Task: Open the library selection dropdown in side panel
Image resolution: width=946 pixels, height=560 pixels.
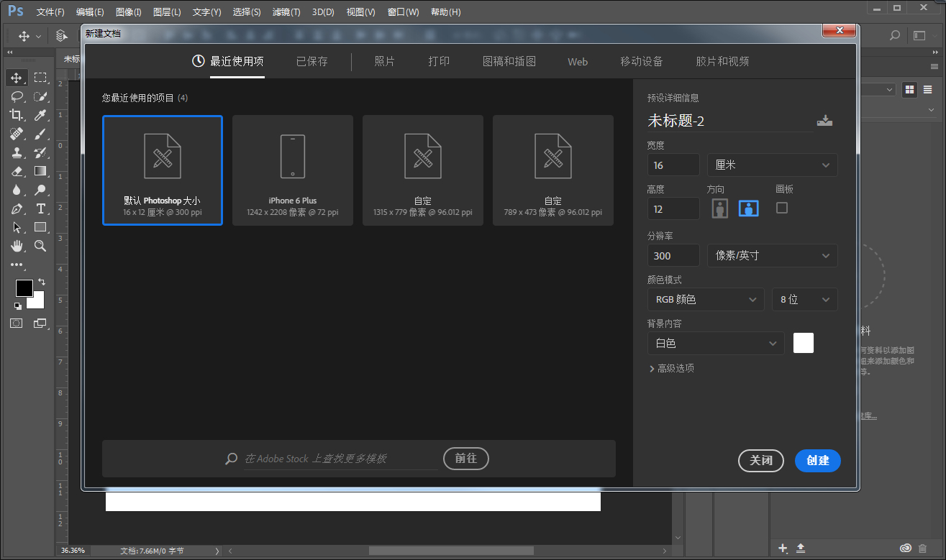Action: [x=880, y=90]
